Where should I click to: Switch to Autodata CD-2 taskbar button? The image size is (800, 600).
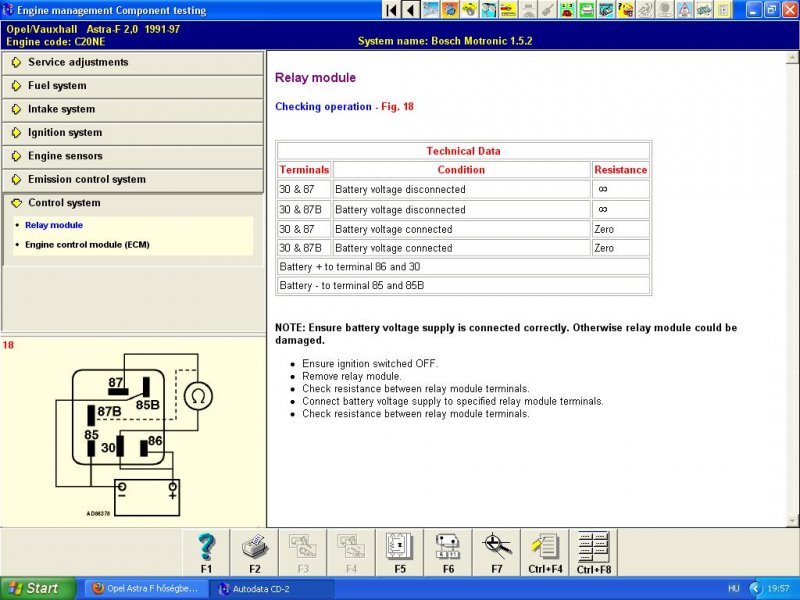[x=273, y=589]
